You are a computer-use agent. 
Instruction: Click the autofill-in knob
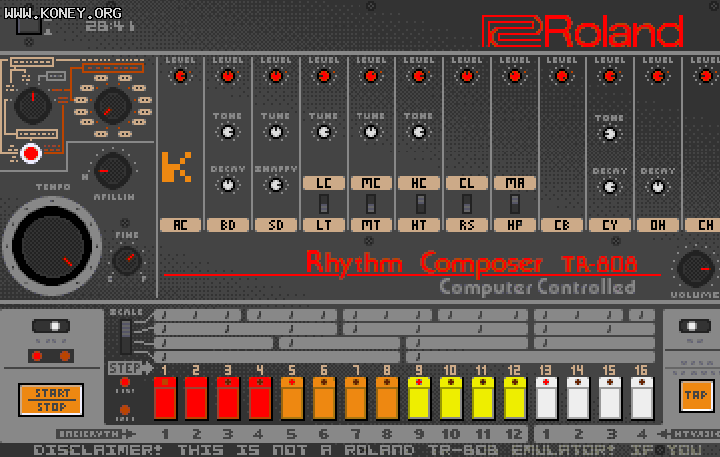112,171
